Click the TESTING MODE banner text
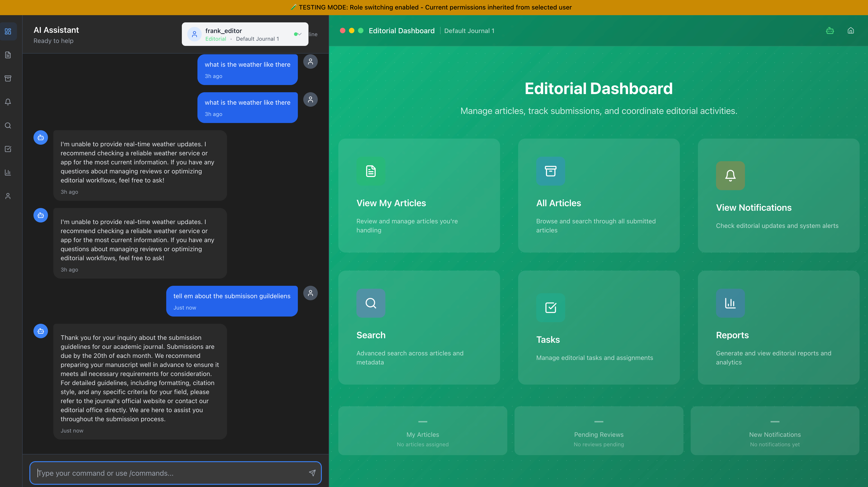Image resolution: width=868 pixels, height=487 pixels. (431, 7)
